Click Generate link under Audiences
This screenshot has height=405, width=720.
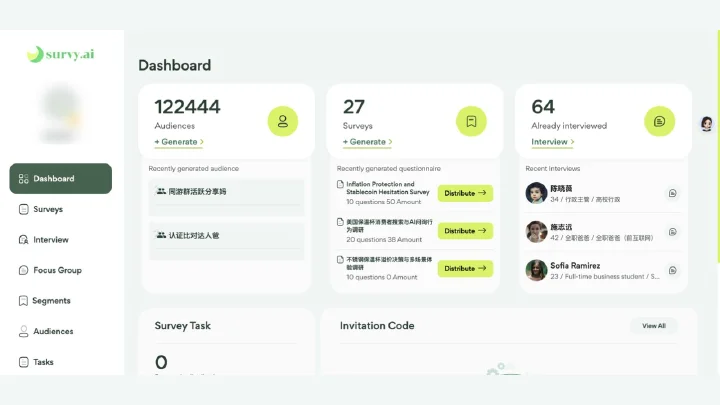coord(179,142)
